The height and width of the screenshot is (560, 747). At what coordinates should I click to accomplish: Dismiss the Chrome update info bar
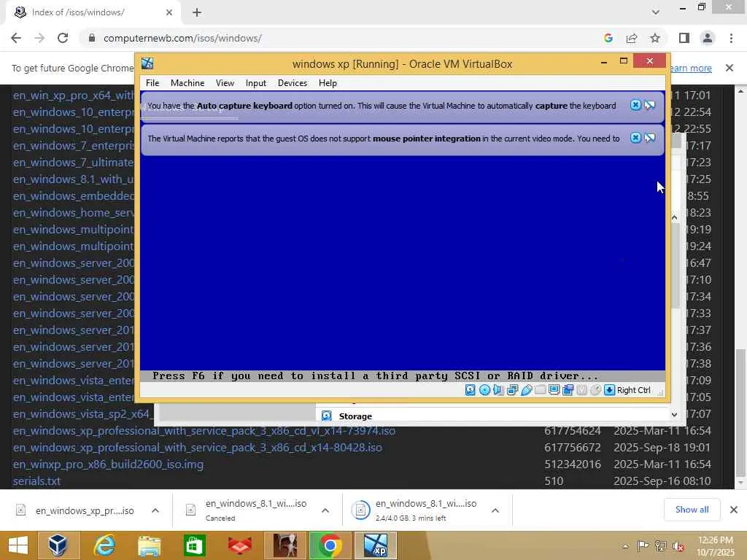729,68
